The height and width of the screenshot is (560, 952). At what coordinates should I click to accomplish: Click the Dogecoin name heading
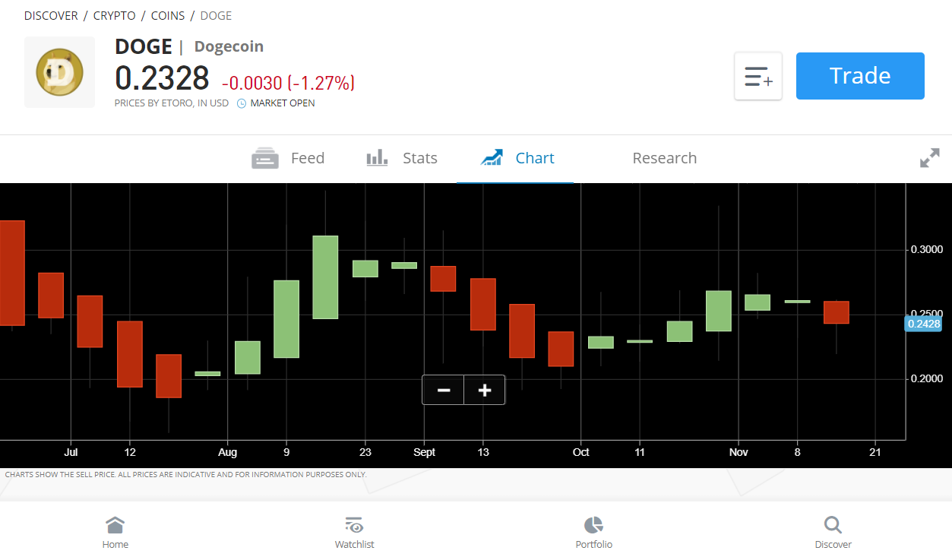[x=229, y=46]
